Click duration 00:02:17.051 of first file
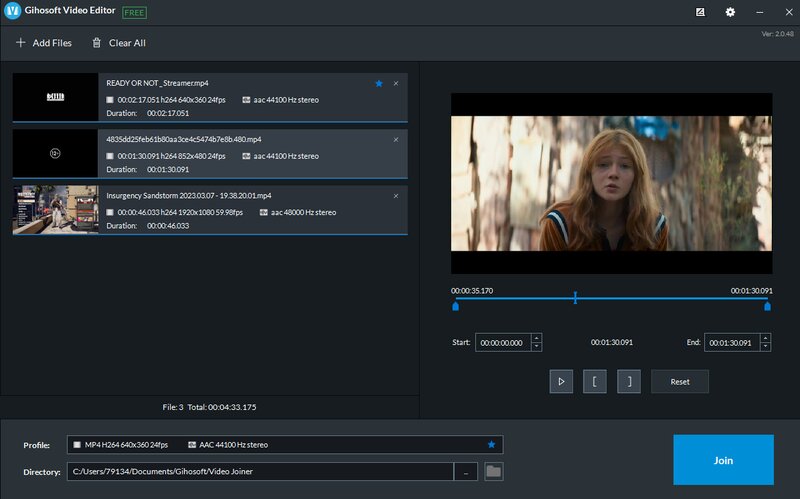The image size is (800, 499). coord(168,113)
